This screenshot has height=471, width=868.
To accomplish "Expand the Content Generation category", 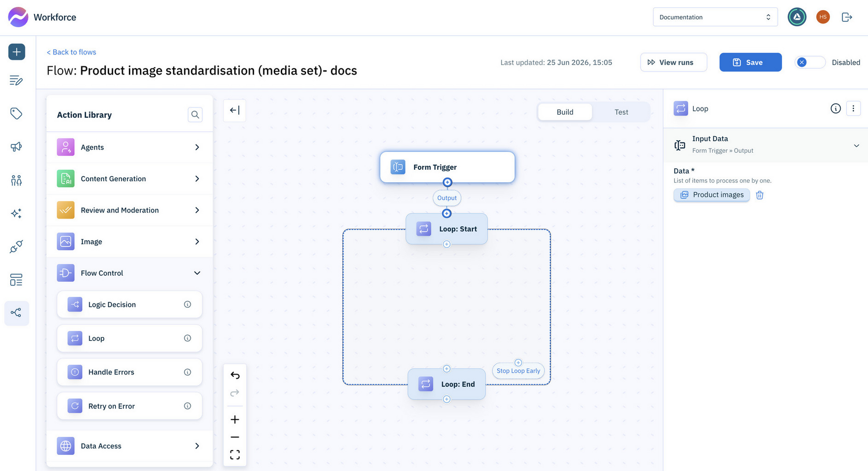I will click(130, 179).
